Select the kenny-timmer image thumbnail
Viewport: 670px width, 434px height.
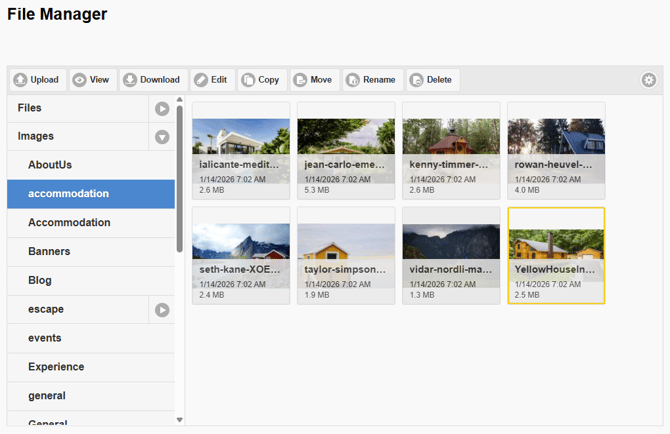451,151
